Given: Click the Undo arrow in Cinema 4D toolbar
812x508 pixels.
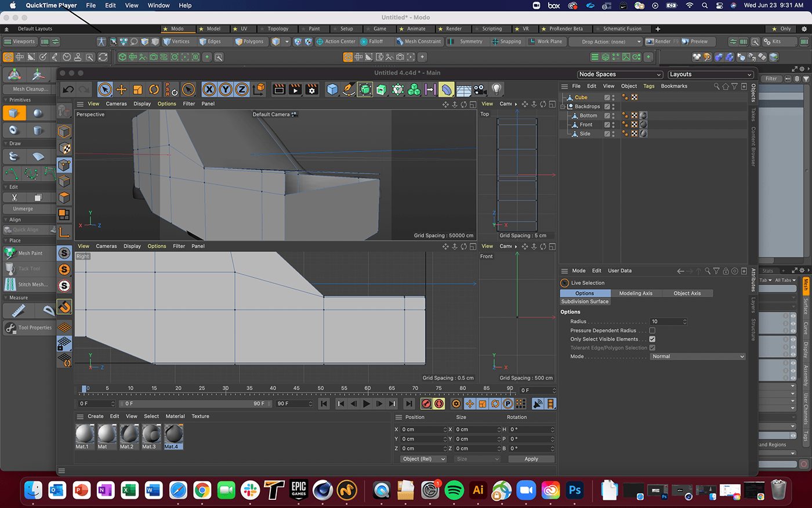Looking at the screenshot, I should [x=68, y=89].
